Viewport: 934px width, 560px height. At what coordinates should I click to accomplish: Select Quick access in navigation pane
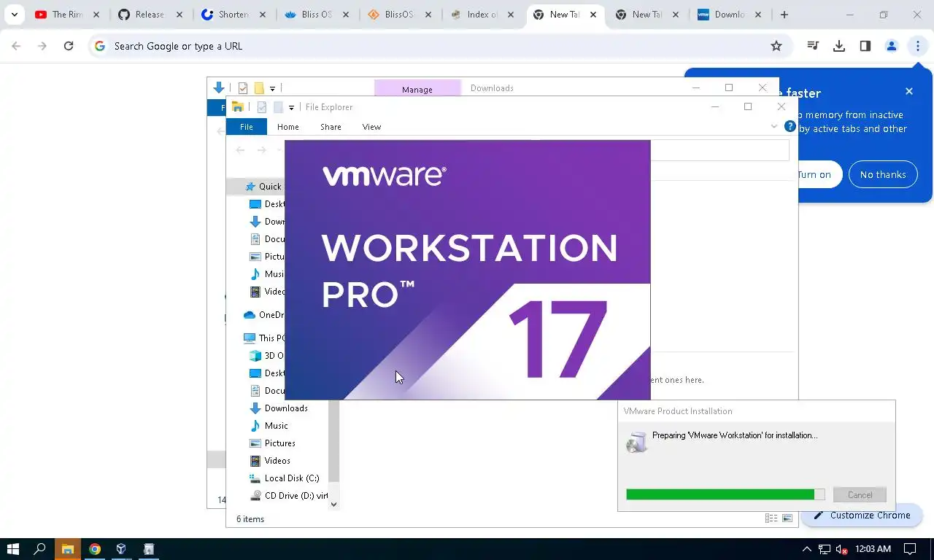coord(263,186)
